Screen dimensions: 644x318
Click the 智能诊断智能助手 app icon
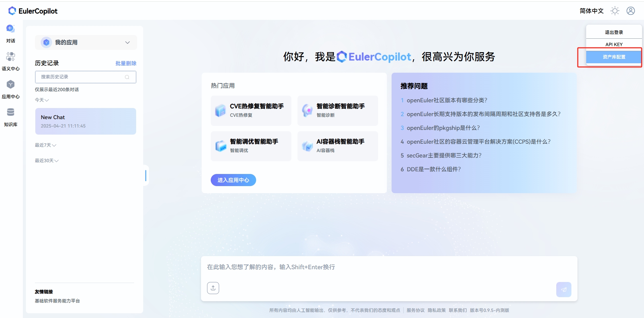(x=307, y=110)
